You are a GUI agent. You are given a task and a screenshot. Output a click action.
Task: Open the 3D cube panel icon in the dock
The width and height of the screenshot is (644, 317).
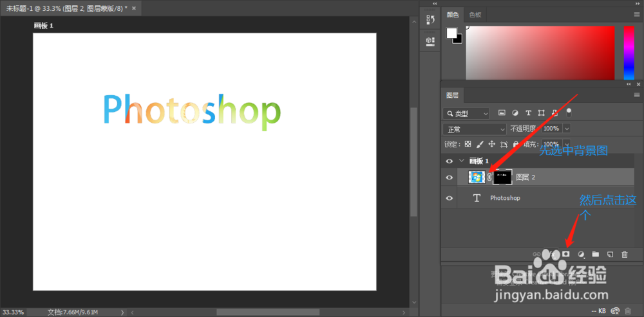(x=430, y=41)
